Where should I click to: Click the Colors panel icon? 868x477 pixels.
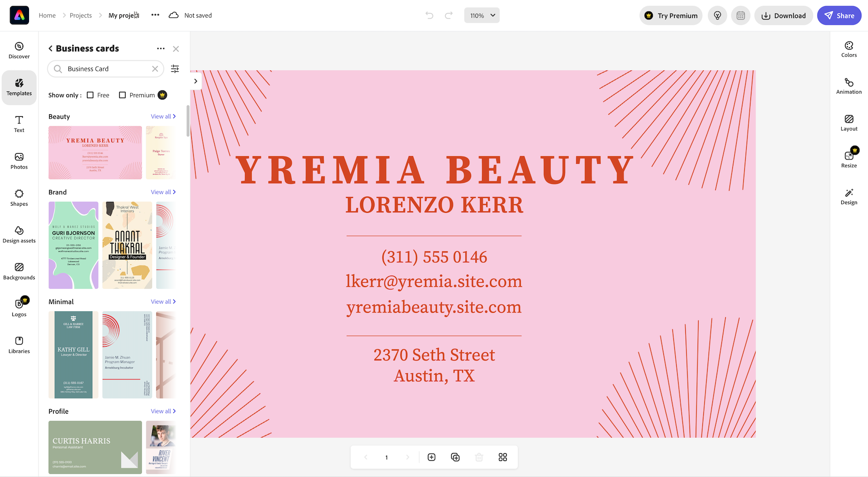coord(848,49)
